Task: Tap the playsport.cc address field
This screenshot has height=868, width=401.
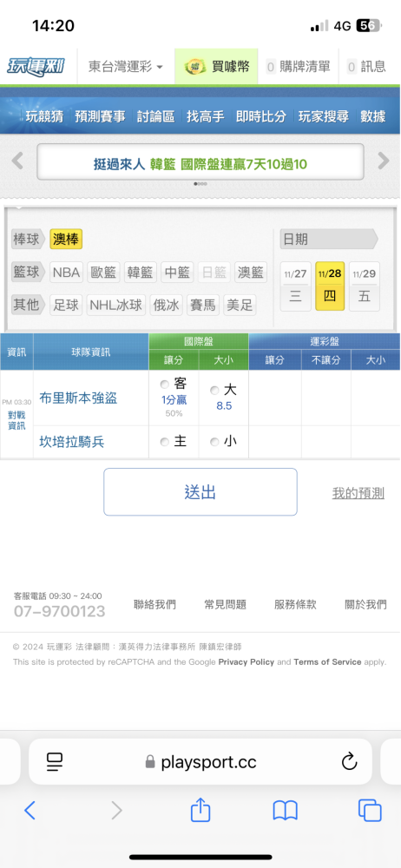Action: point(200,762)
